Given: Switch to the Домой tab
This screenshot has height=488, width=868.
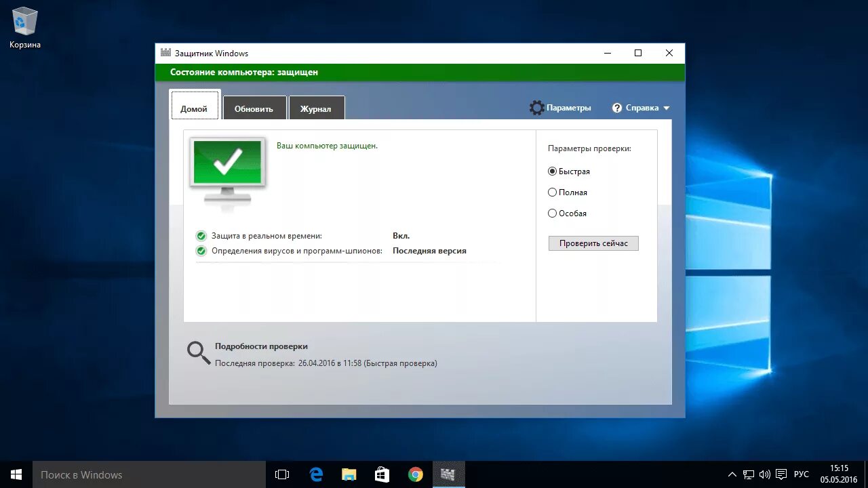Looking at the screenshot, I should pyautogui.click(x=194, y=105).
